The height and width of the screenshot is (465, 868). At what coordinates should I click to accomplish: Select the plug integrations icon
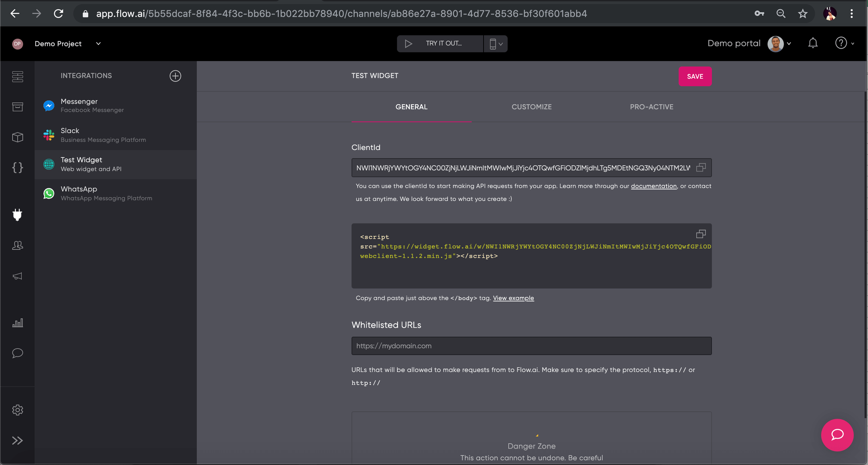click(17, 215)
